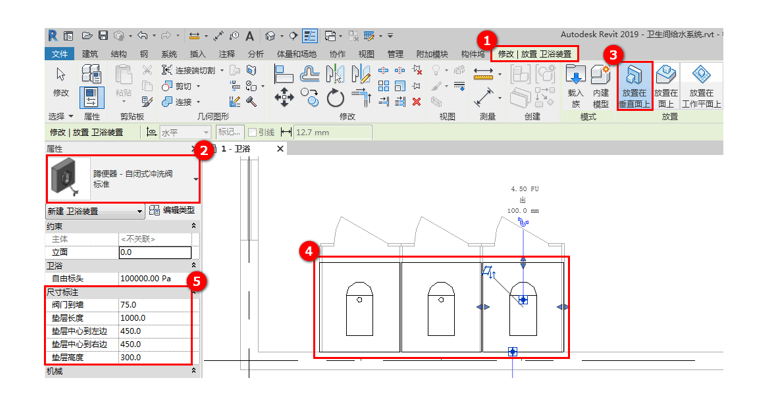Image resolution: width=757 pixels, height=407 pixels.
Task: Select the Mirror - Pick Axis tool
Action: (x=335, y=74)
